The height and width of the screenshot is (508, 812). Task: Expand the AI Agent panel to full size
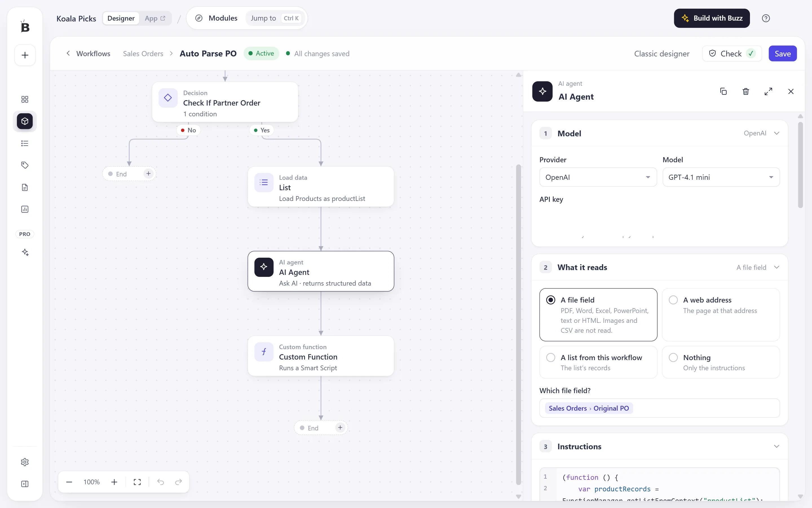tap(768, 91)
